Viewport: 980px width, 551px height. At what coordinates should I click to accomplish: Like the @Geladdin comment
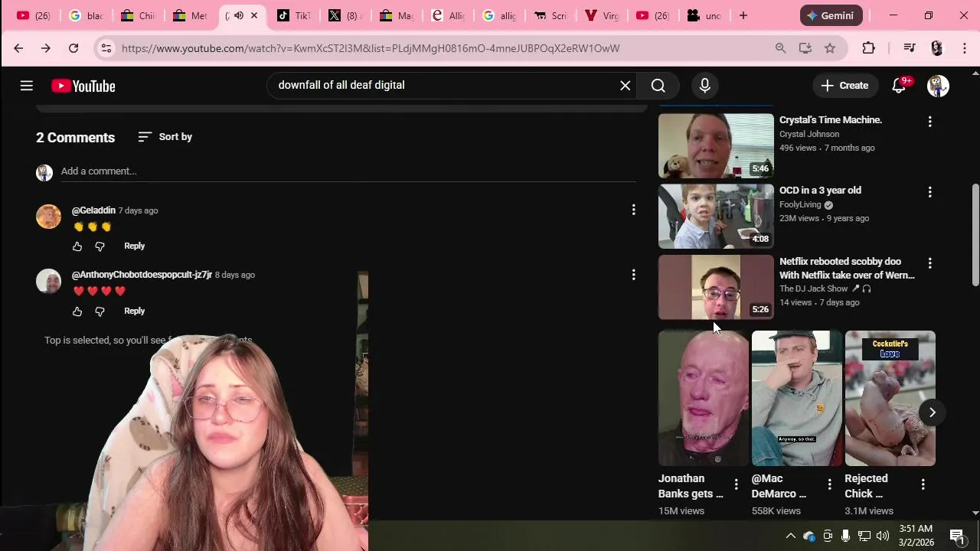click(77, 246)
